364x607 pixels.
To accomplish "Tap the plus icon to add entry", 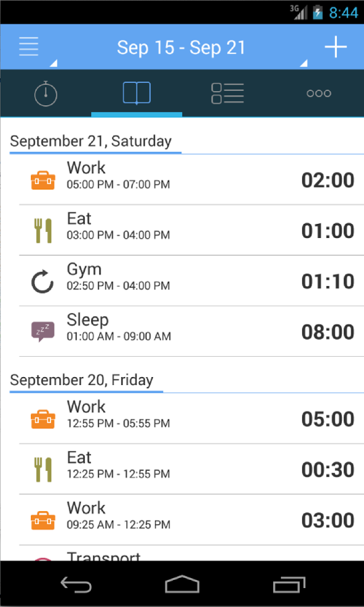I will (x=336, y=47).
